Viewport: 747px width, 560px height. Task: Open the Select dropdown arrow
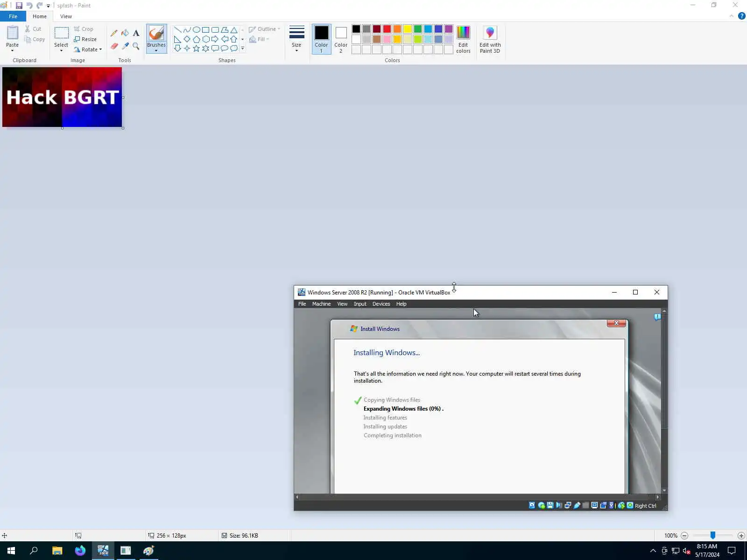[x=61, y=50]
